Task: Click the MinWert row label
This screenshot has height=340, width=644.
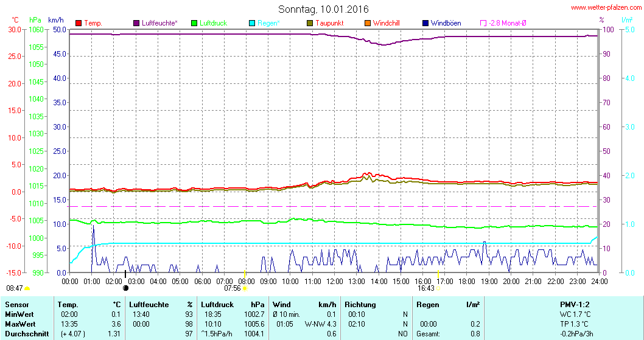Action: pyautogui.click(x=20, y=314)
